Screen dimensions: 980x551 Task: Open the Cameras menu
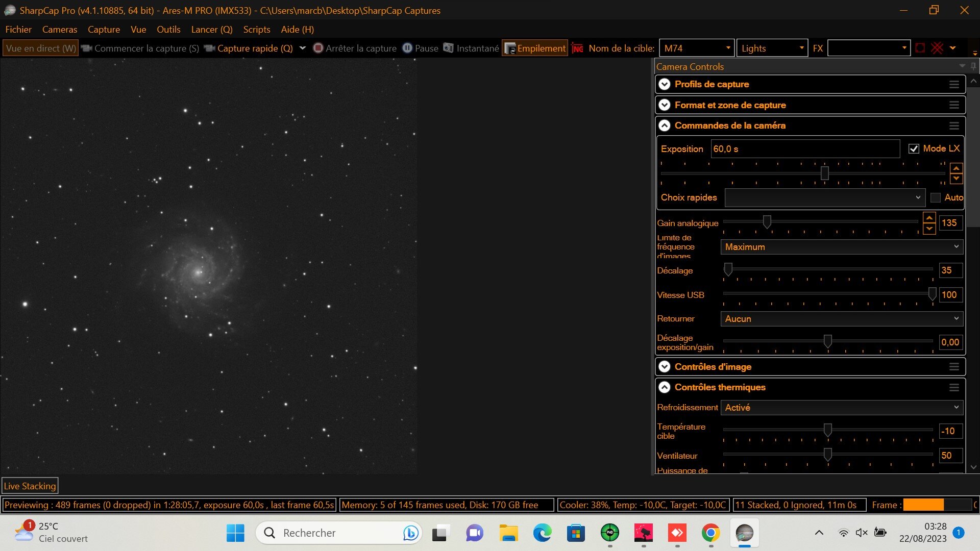tap(60, 30)
